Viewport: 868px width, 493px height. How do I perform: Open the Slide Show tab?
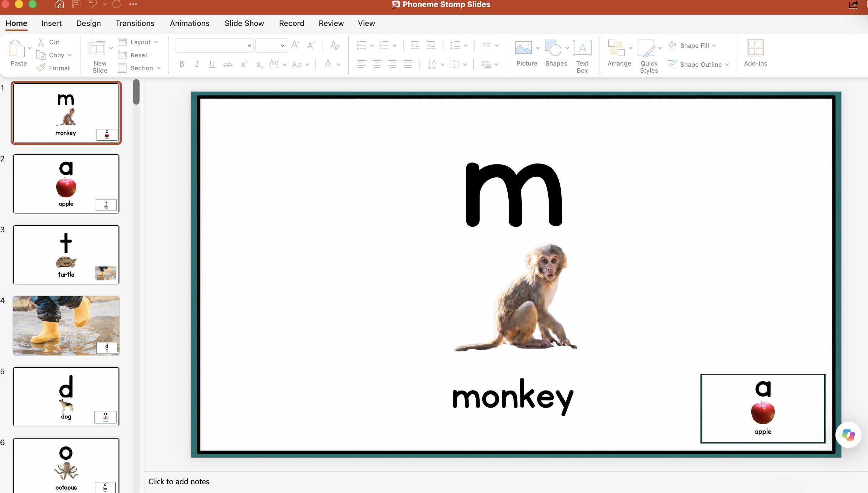click(x=244, y=23)
